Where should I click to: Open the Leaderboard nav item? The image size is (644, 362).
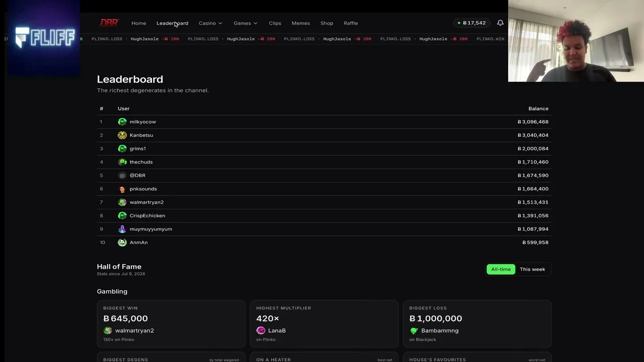point(172,23)
